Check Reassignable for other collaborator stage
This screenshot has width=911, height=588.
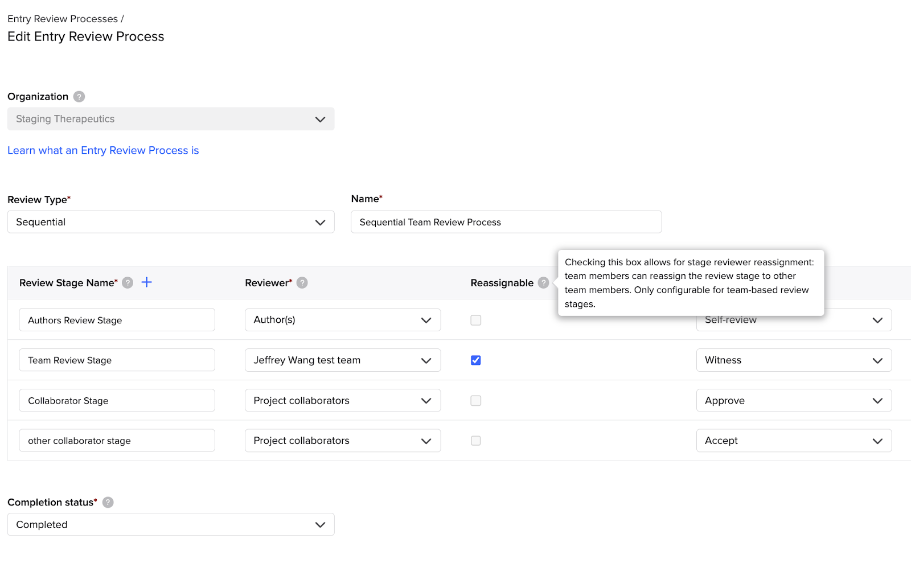click(476, 441)
